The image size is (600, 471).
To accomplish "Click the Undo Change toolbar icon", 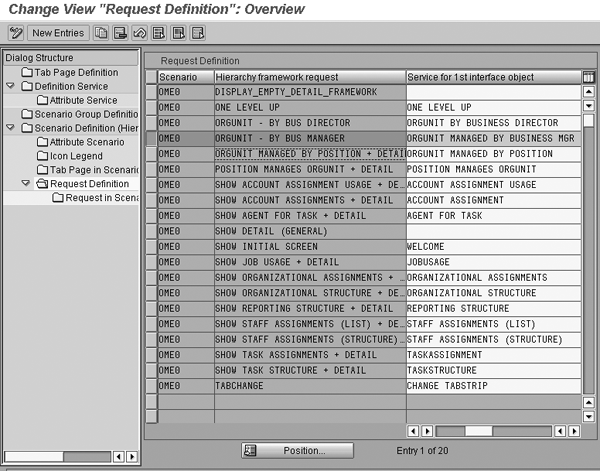I will [140, 33].
